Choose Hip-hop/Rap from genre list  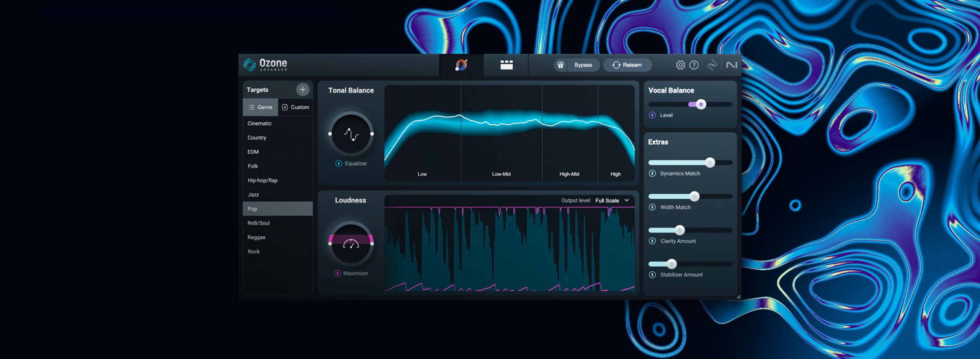(x=263, y=180)
